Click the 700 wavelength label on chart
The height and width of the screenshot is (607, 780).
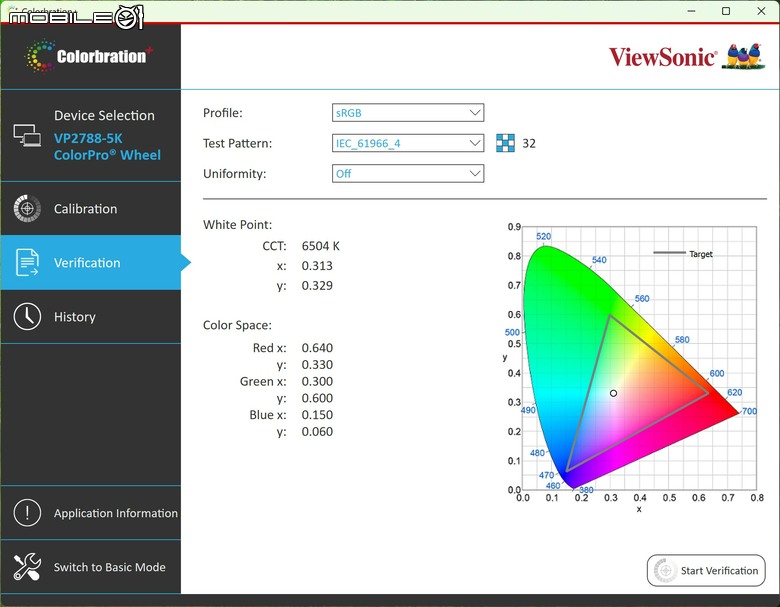pyautogui.click(x=749, y=411)
